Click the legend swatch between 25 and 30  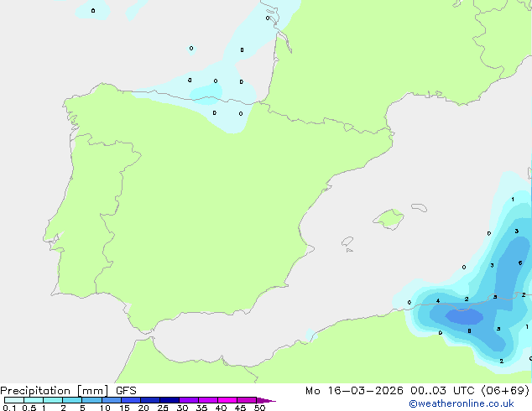pyautogui.click(x=170, y=400)
